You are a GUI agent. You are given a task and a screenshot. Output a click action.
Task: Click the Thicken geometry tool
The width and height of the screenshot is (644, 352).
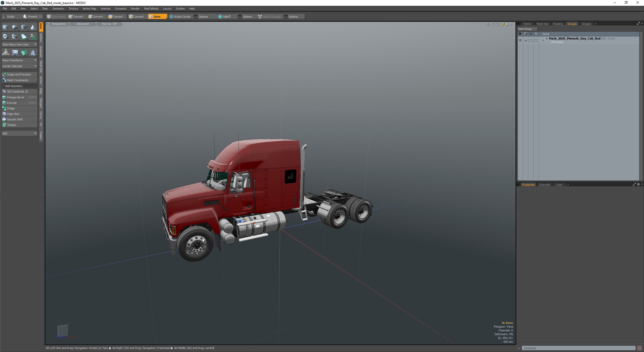point(19,125)
